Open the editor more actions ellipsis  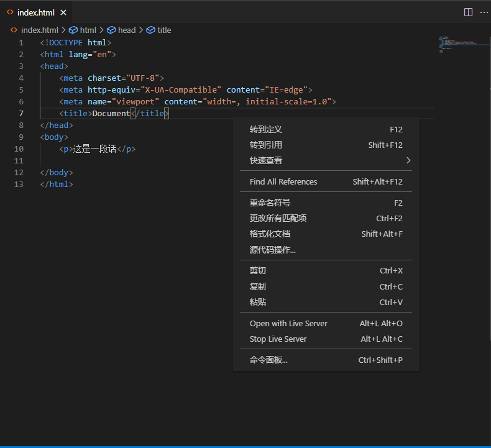click(x=484, y=12)
